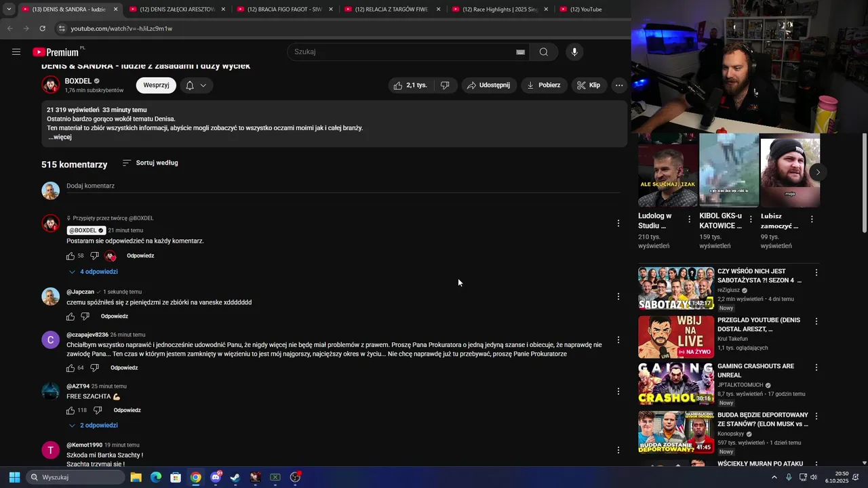Dislike the video
The width and height of the screenshot is (868, 488).
coord(445,85)
